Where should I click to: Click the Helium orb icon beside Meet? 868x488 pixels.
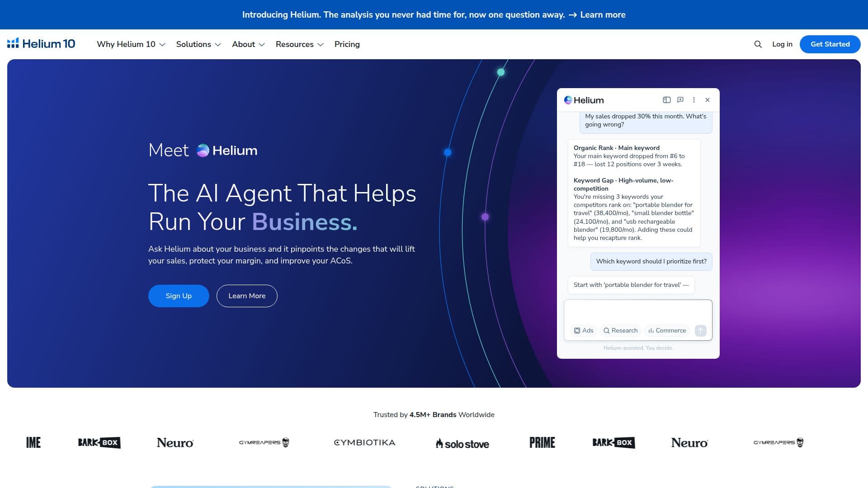pyautogui.click(x=203, y=150)
